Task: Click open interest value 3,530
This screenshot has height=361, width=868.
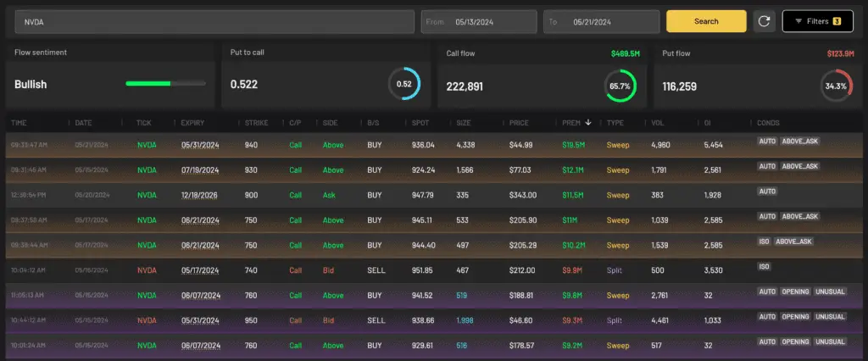Action: 712,270
